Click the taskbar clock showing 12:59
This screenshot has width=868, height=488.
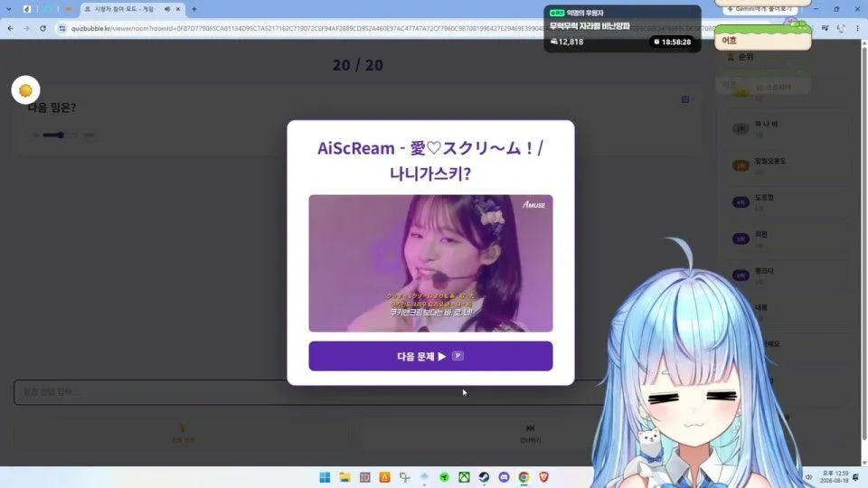click(x=835, y=477)
